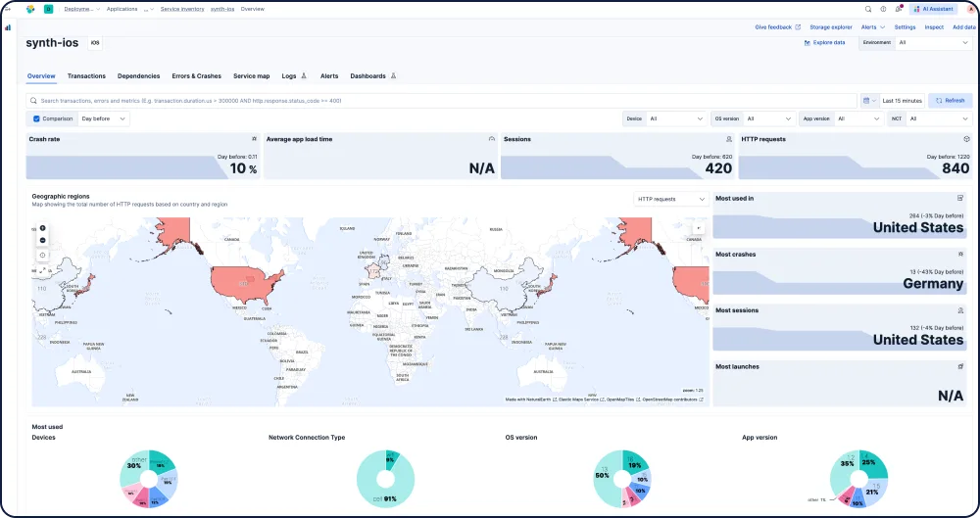Click the calendar quick date icon
The width and height of the screenshot is (980, 518).
pyautogui.click(x=868, y=101)
